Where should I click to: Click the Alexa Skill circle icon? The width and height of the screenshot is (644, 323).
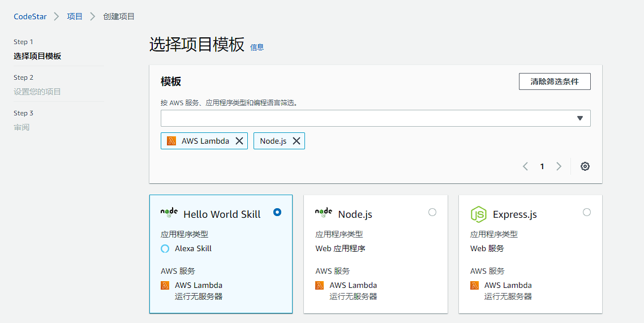click(165, 248)
